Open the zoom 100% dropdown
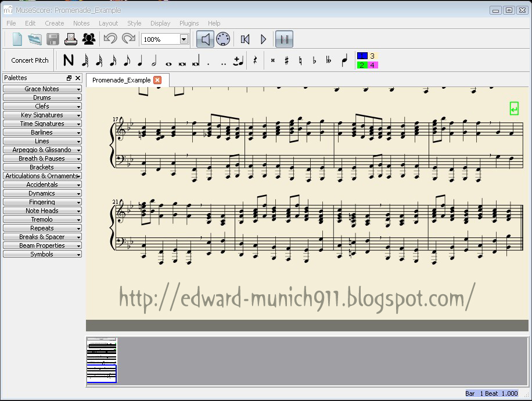The width and height of the screenshot is (532, 401). [184, 39]
